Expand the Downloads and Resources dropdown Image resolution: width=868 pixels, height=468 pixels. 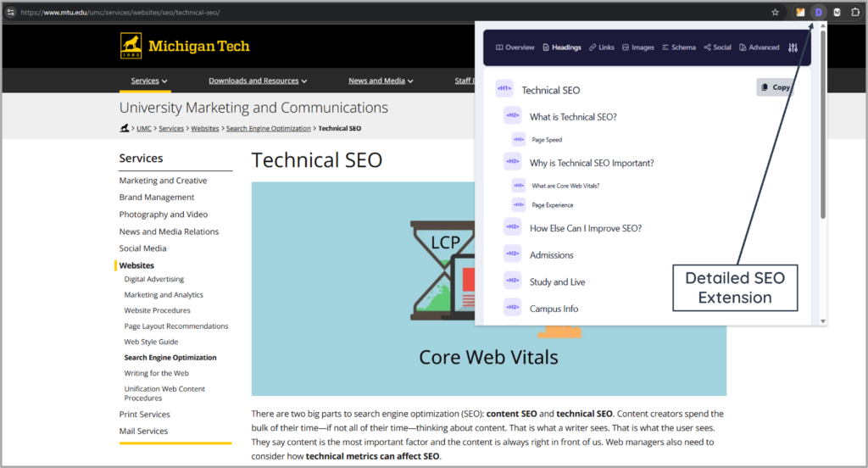pos(258,81)
